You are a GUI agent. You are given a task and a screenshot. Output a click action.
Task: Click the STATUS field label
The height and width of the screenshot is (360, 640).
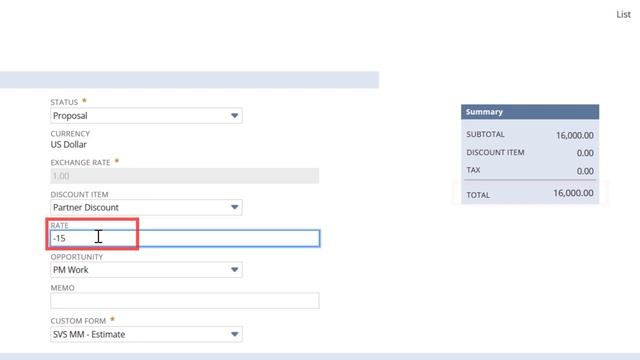click(64, 102)
